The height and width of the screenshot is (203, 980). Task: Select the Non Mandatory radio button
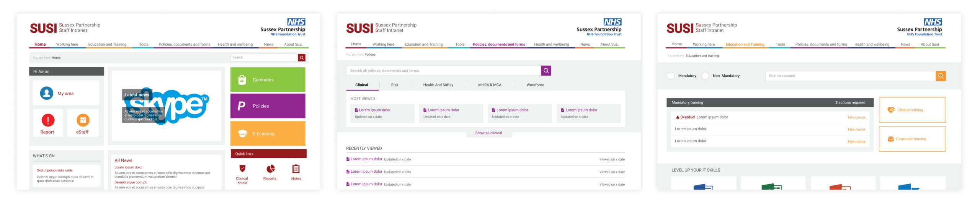click(705, 76)
